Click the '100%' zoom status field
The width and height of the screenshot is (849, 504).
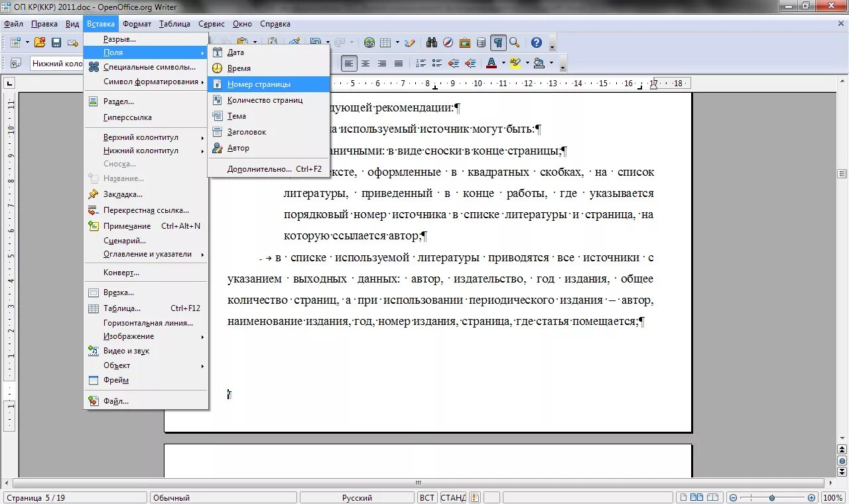tap(833, 497)
